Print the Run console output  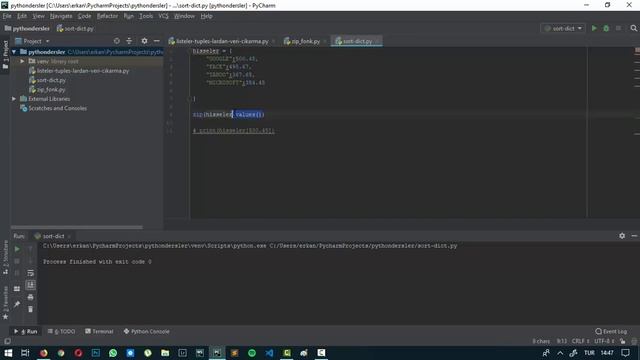pyautogui.click(x=31, y=297)
